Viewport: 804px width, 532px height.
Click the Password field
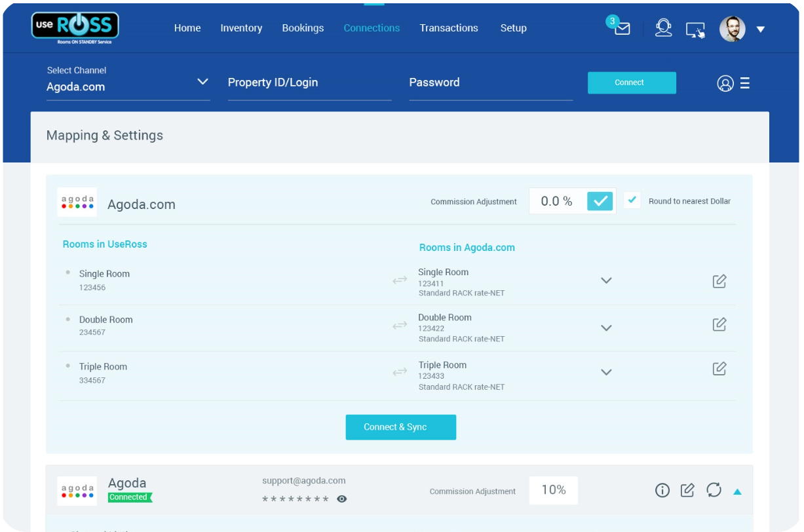click(x=491, y=83)
